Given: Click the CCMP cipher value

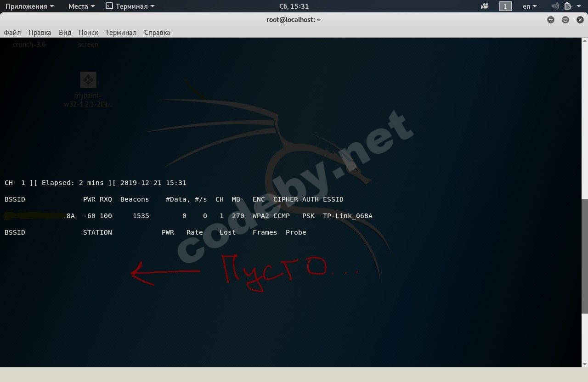Looking at the screenshot, I should click(x=282, y=216).
